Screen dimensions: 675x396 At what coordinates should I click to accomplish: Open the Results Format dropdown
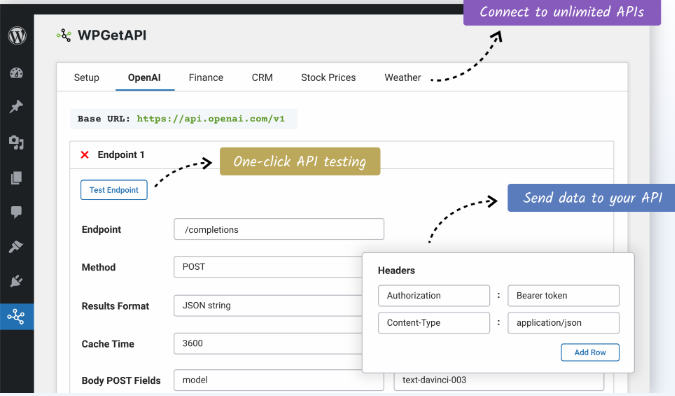point(268,306)
